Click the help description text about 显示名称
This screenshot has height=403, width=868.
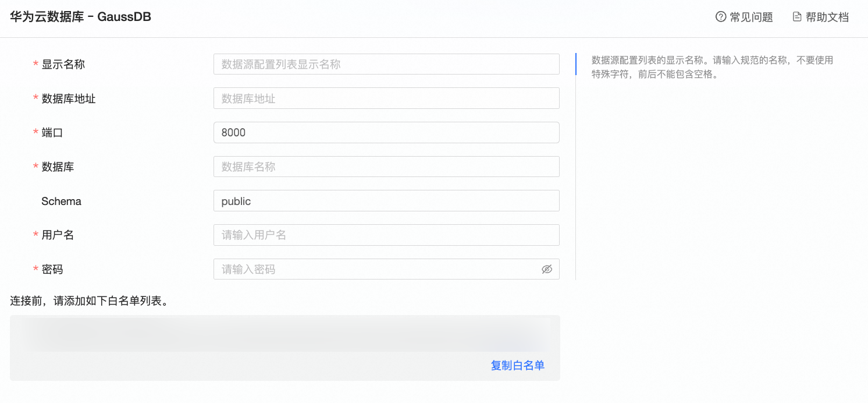point(713,67)
